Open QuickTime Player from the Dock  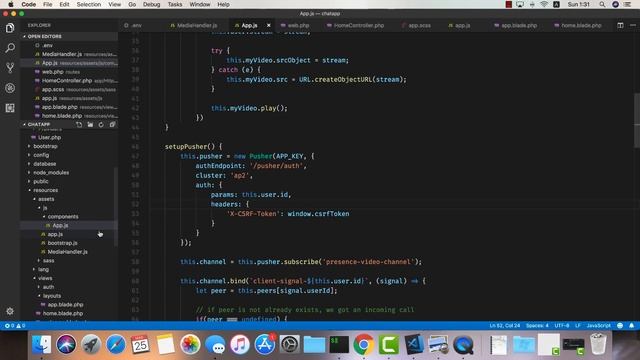click(464, 345)
